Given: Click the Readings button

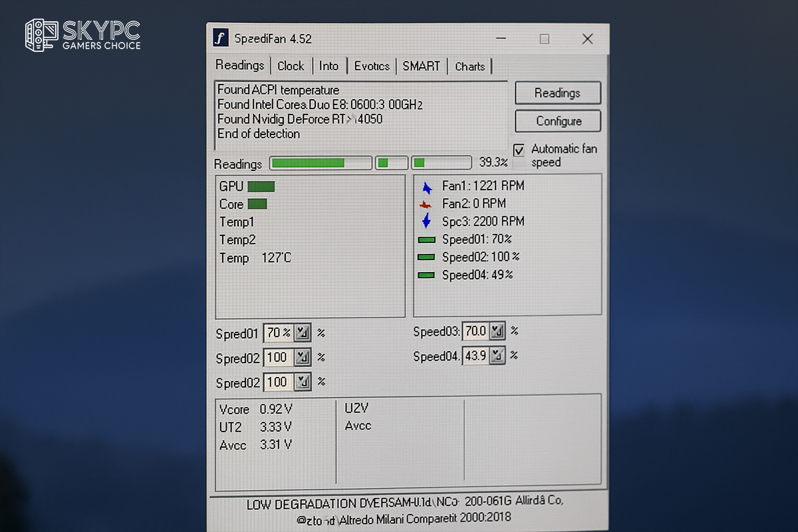Looking at the screenshot, I should 558,93.
